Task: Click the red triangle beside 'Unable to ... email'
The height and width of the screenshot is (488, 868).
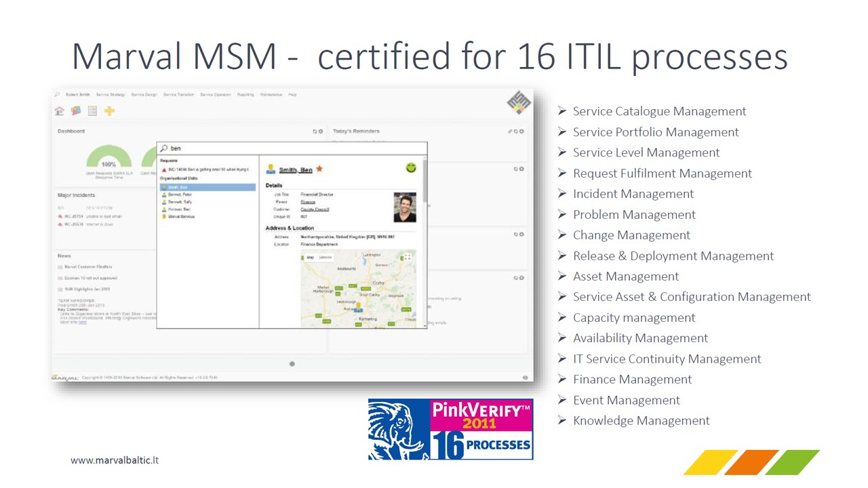Action: pos(60,216)
